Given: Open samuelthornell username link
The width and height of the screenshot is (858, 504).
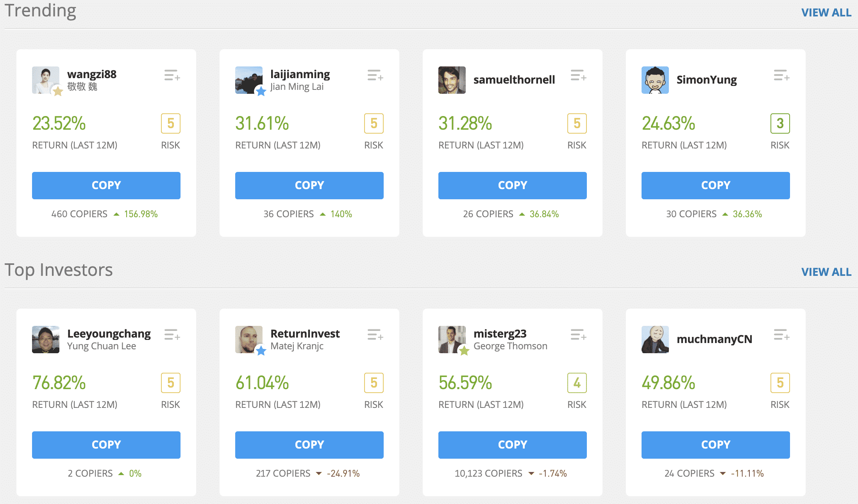Looking at the screenshot, I should [514, 80].
